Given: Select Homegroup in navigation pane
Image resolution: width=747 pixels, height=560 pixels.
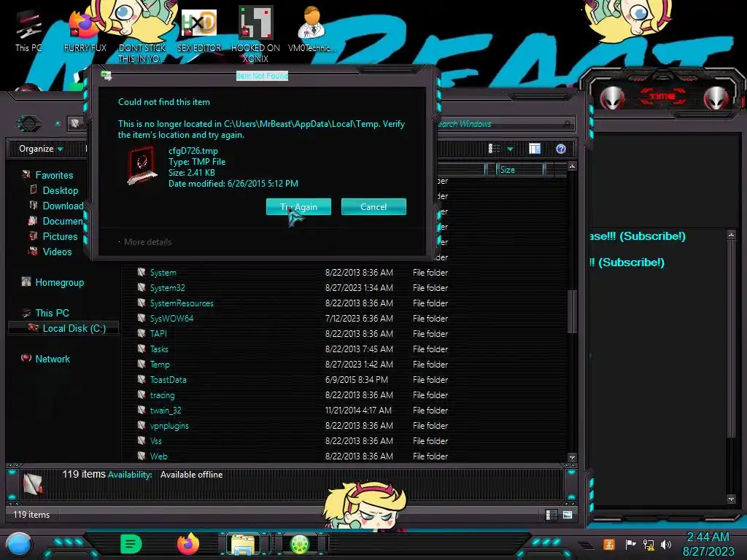Looking at the screenshot, I should click(59, 282).
